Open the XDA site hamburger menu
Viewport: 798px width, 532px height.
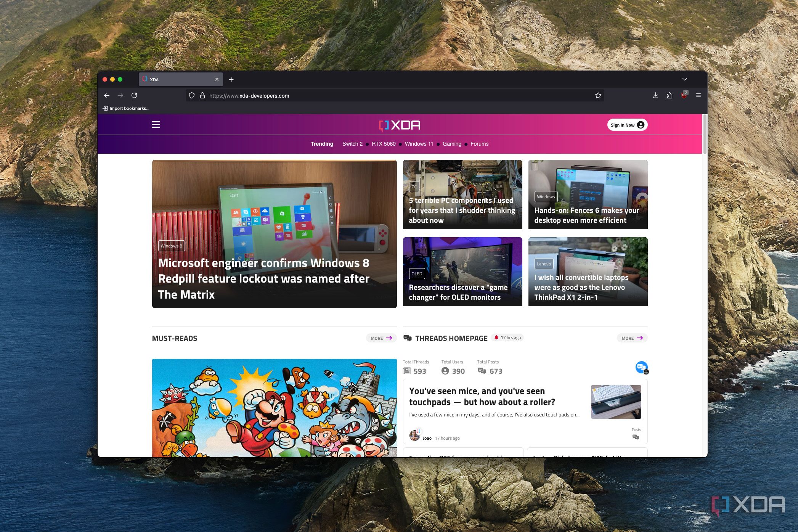[156, 125]
